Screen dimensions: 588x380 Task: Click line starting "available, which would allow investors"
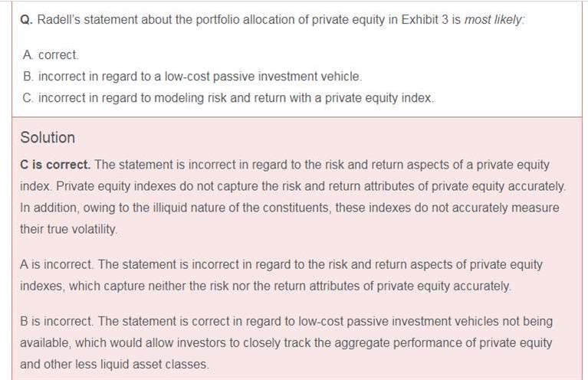(x=286, y=342)
